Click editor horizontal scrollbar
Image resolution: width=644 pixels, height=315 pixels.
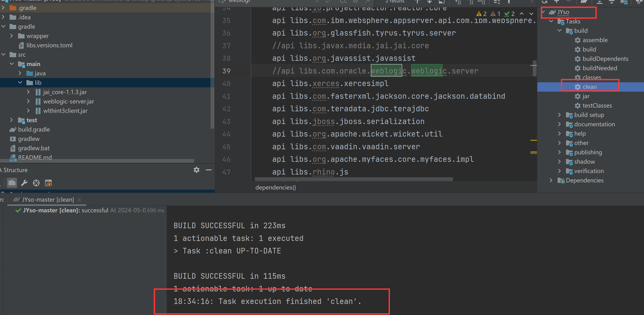[x=353, y=179]
